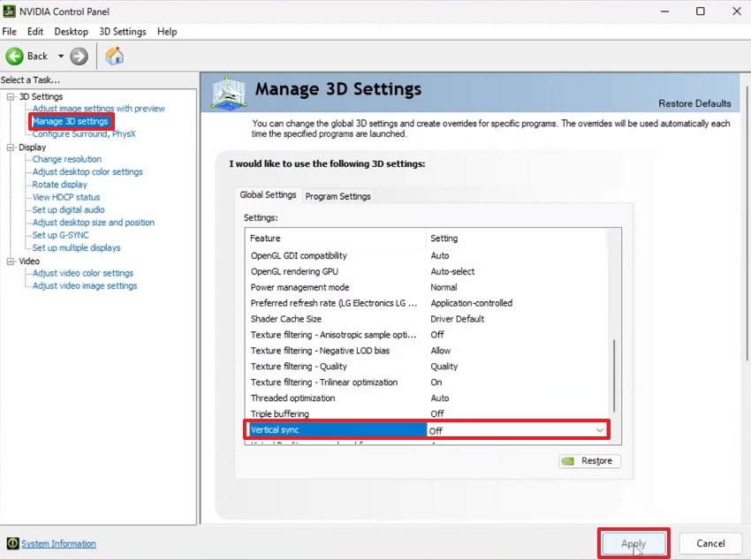The width and height of the screenshot is (751, 560).
Task: Click the Auto-select value for OpenGL rendering
Action: pos(452,271)
